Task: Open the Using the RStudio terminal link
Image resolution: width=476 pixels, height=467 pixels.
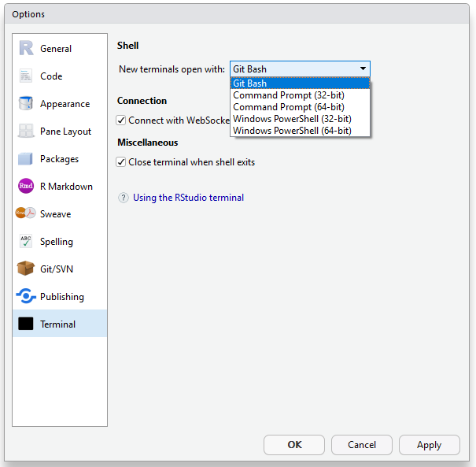Action: (x=188, y=198)
